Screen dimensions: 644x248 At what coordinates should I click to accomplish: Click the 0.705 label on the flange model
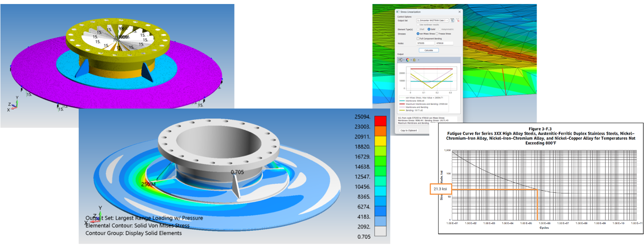(x=237, y=172)
